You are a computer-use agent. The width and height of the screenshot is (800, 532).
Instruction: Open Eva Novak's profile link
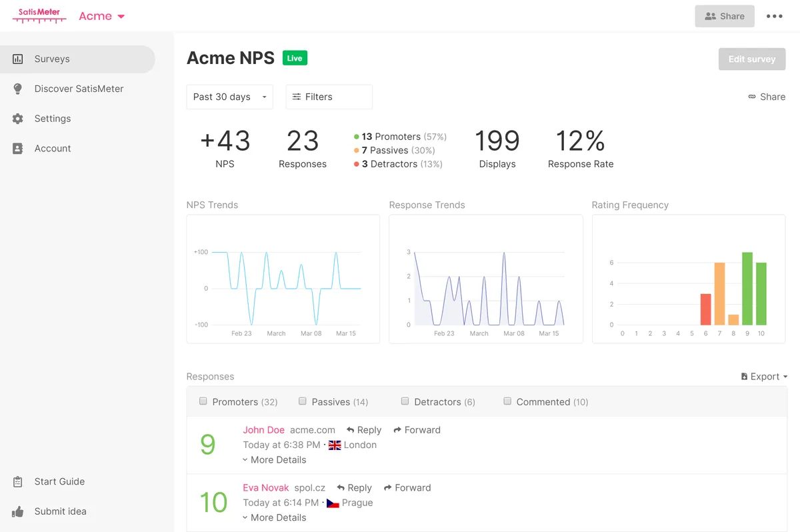pos(266,488)
